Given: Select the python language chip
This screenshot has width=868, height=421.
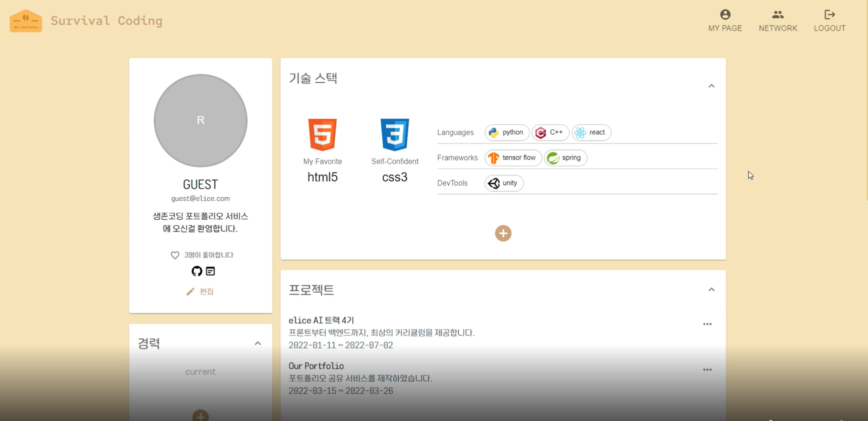Looking at the screenshot, I should (506, 132).
